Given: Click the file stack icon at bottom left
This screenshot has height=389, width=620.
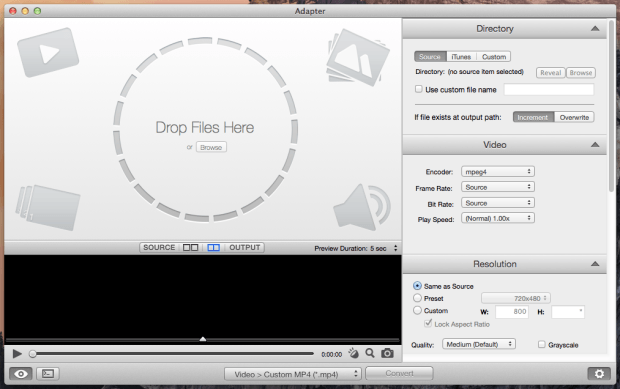Looking at the screenshot, I should coord(48,207).
